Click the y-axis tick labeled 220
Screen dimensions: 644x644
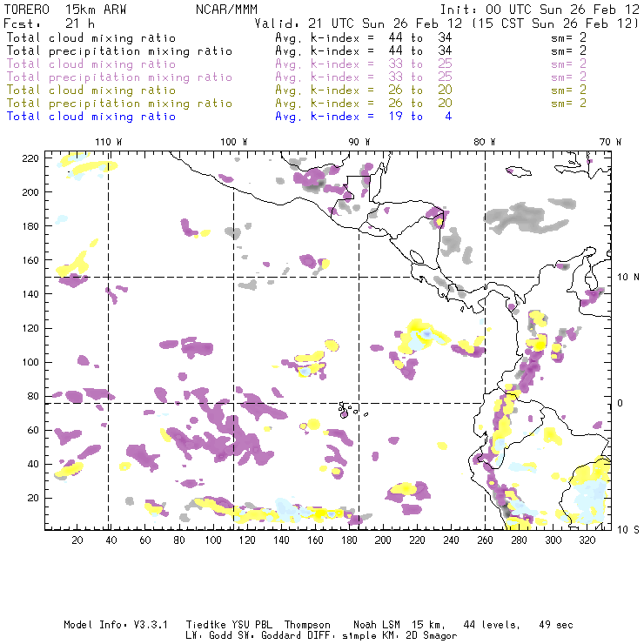(31, 158)
